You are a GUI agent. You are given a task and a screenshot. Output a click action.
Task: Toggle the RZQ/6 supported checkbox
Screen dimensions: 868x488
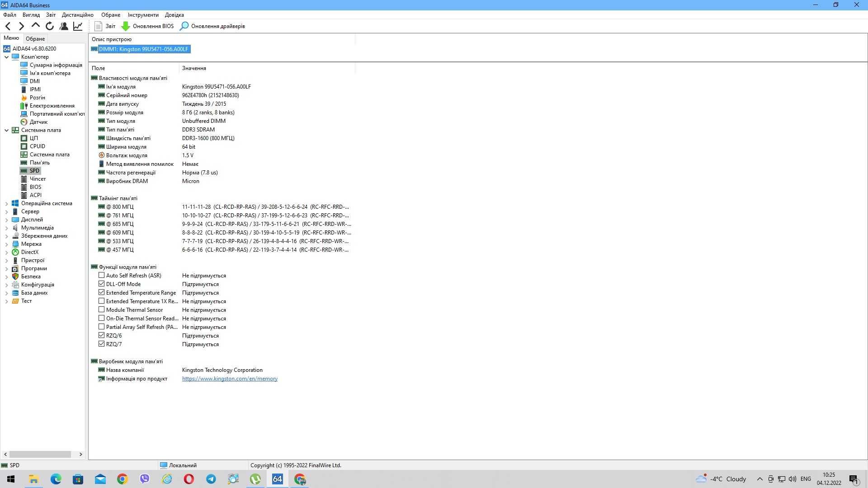pos(101,335)
